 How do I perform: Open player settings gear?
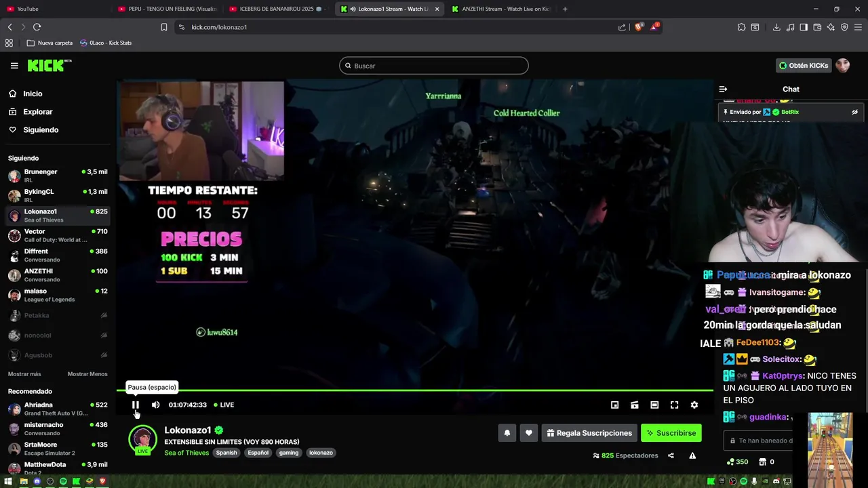(694, 405)
